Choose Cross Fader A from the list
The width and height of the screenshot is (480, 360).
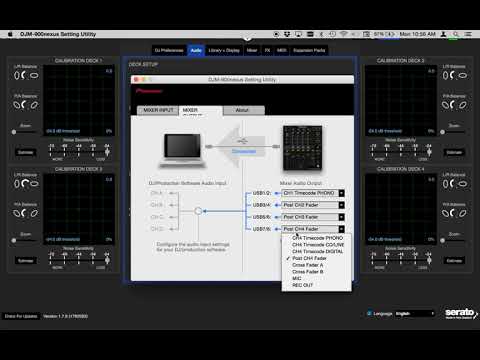pyautogui.click(x=317, y=265)
